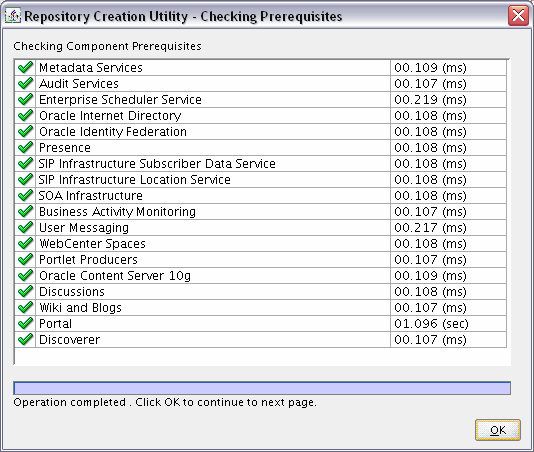534x452 pixels.
Task: Select the Audit Services row text
Action: [79, 83]
